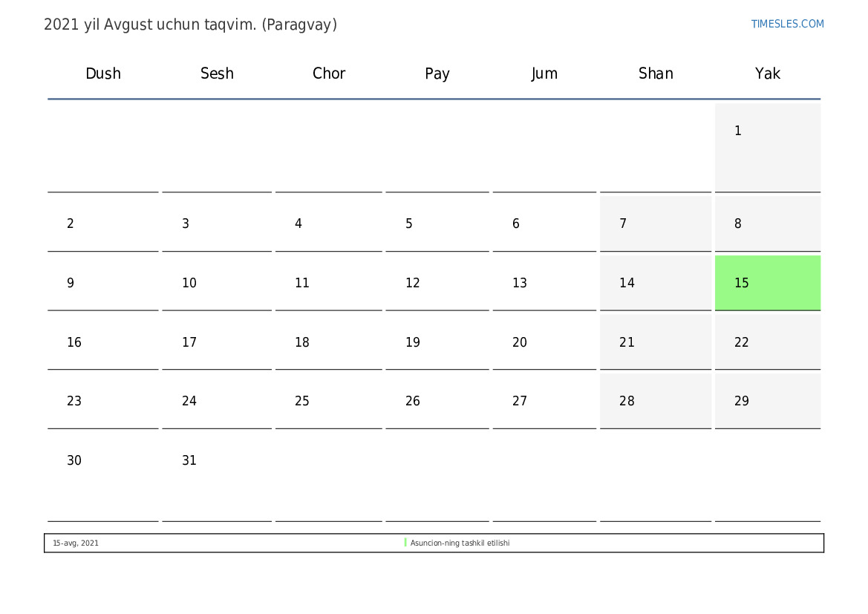The image size is (868, 614).
Task: Click on date 1 in Sunday column
Action: click(x=767, y=147)
